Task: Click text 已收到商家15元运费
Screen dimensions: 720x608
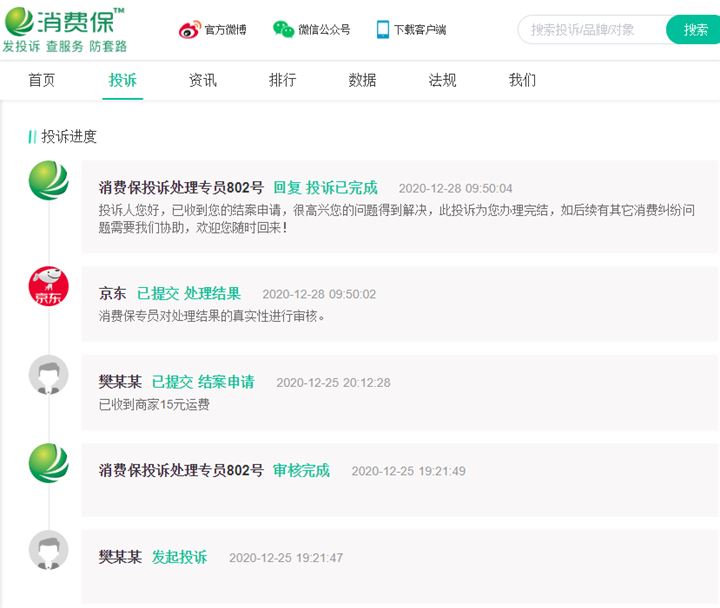Action: coord(154,405)
